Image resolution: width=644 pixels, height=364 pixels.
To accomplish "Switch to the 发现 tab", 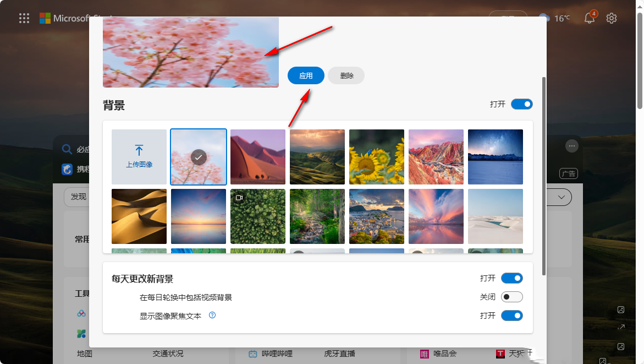I will point(79,197).
